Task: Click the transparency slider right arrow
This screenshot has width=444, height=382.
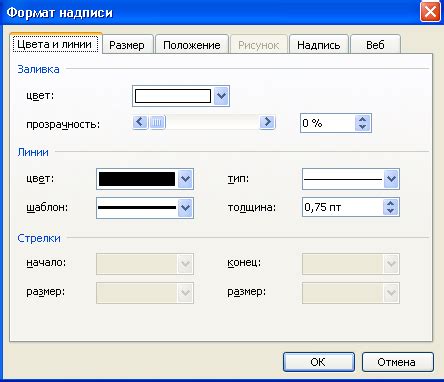Action: (x=267, y=122)
